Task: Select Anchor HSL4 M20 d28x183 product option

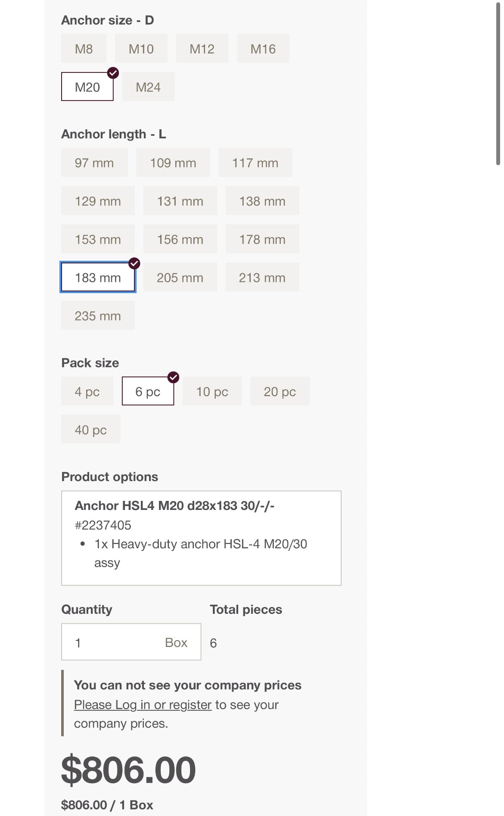Action: coord(201,538)
